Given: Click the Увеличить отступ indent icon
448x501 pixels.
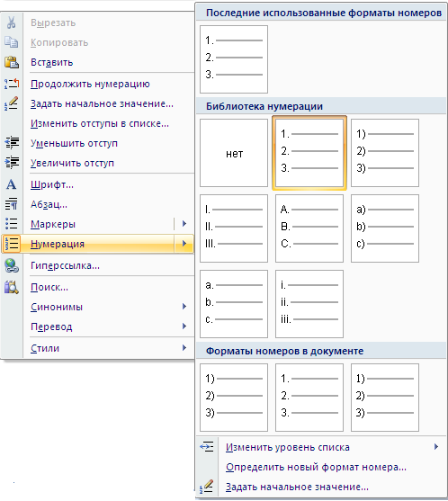Looking at the screenshot, I should (12, 163).
